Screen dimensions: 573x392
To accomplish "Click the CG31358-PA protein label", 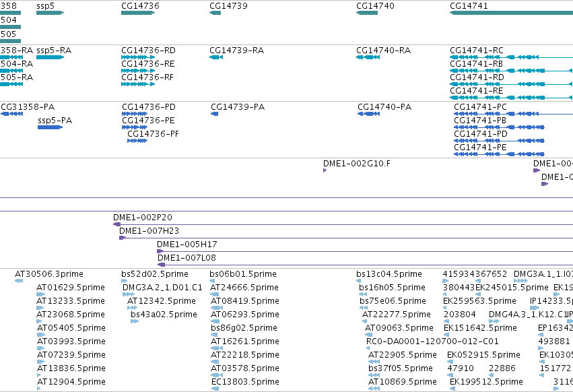I will (28, 107).
